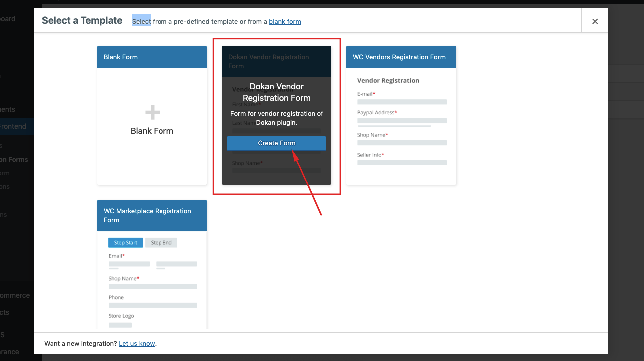Select the WC Vendors Registration Form template
This screenshot has height=361, width=644.
pos(401,115)
